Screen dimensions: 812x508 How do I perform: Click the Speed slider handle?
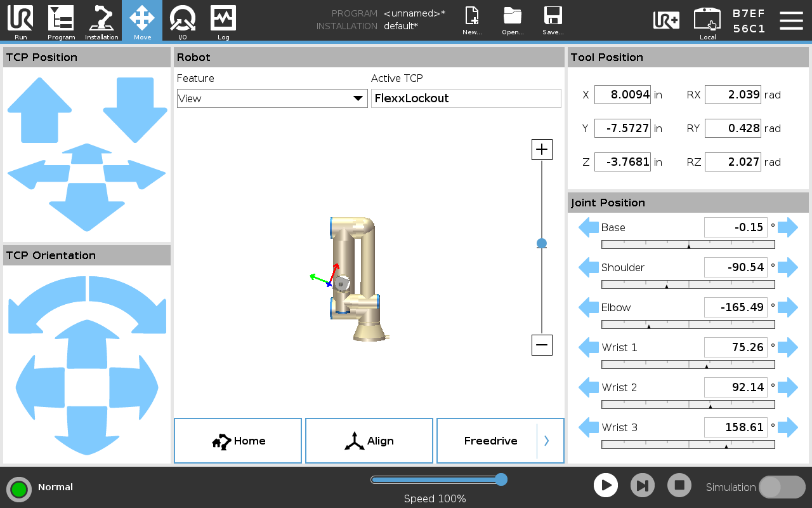(x=501, y=479)
